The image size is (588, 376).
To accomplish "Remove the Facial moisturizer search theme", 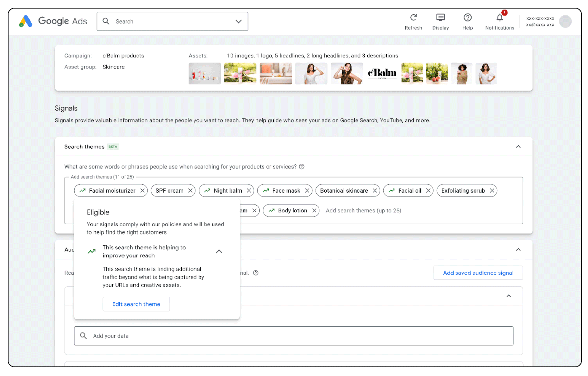I will coord(142,190).
